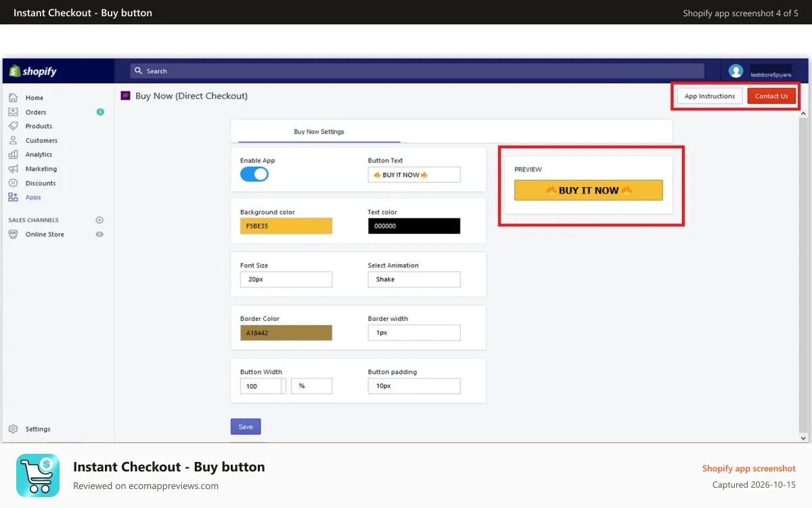Click the Button padding input field
This screenshot has height=508, width=812.
[x=414, y=386]
